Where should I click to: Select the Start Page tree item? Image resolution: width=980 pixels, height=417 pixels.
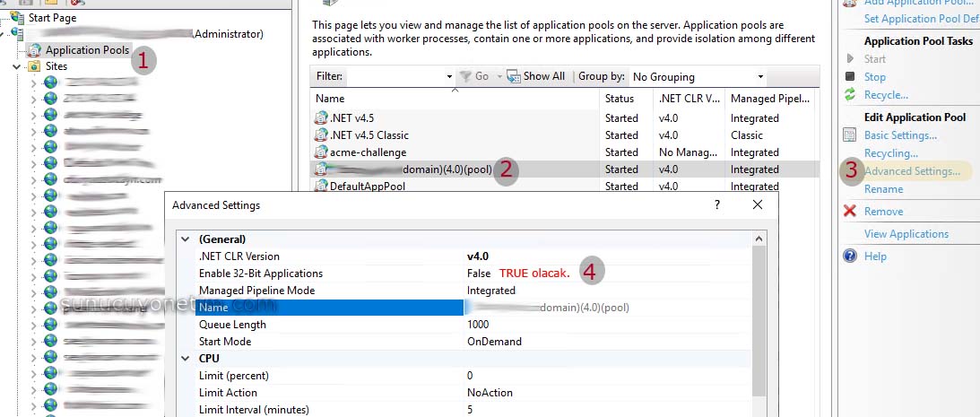pyautogui.click(x=52, y=18)
